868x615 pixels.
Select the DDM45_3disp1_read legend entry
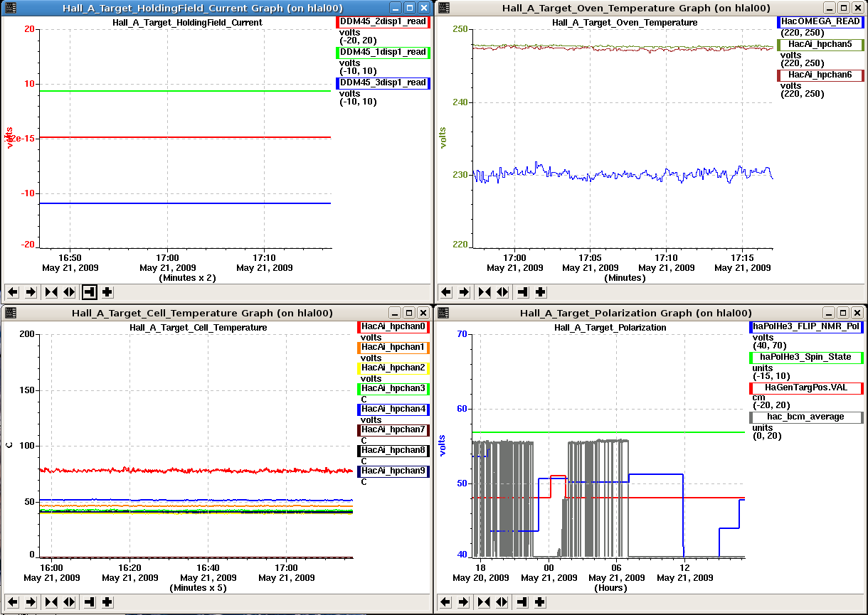[383, 83]
